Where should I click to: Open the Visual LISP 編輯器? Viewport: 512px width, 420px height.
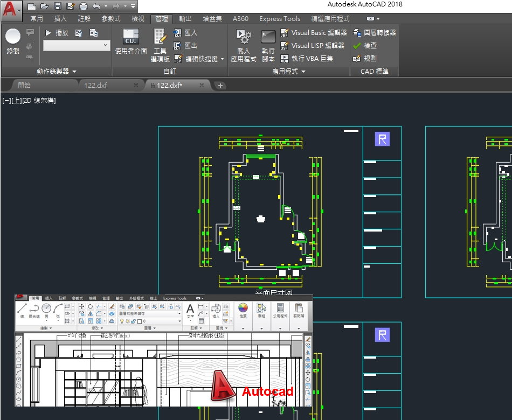point(312,45)
